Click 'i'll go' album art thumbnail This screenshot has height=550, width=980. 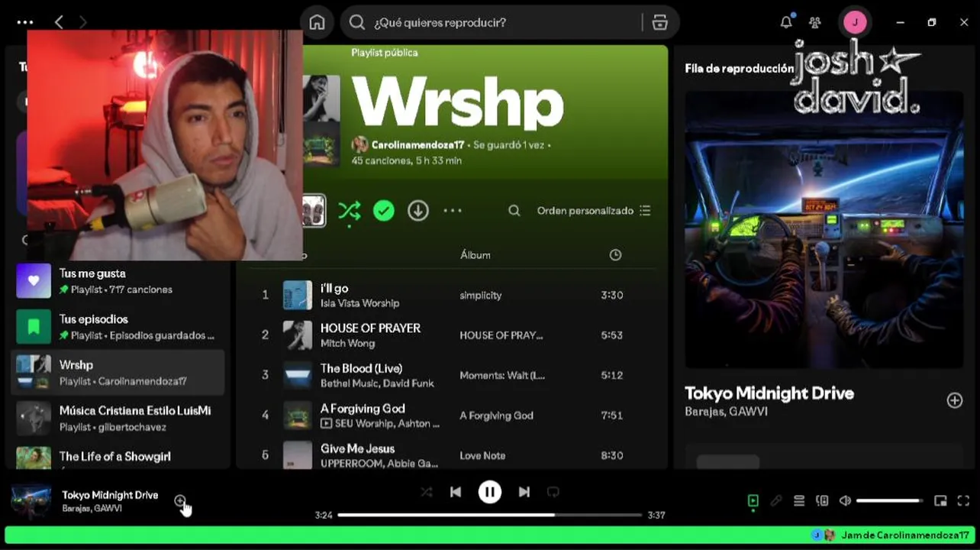pos(298,296)
